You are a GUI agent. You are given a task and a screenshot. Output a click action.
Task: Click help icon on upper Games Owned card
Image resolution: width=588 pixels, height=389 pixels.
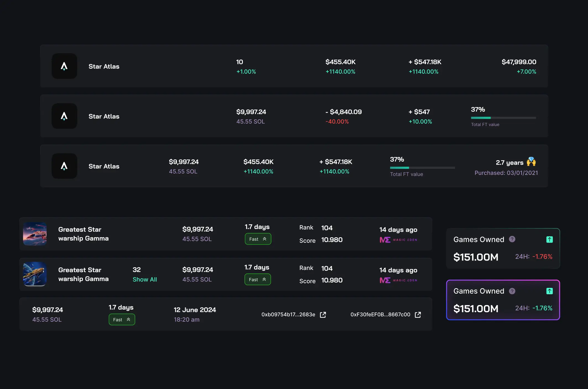tap(512, 239)
